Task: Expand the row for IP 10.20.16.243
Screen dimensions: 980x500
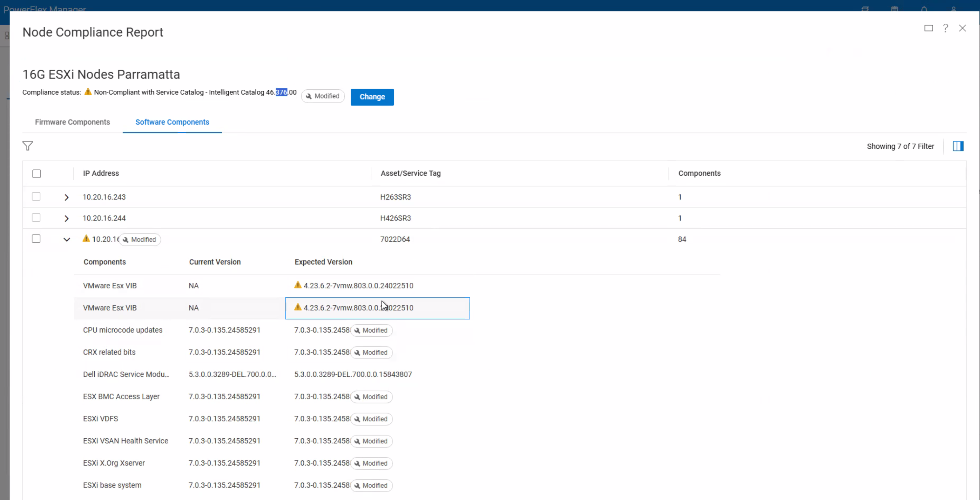Action: [x=67, y=197]
